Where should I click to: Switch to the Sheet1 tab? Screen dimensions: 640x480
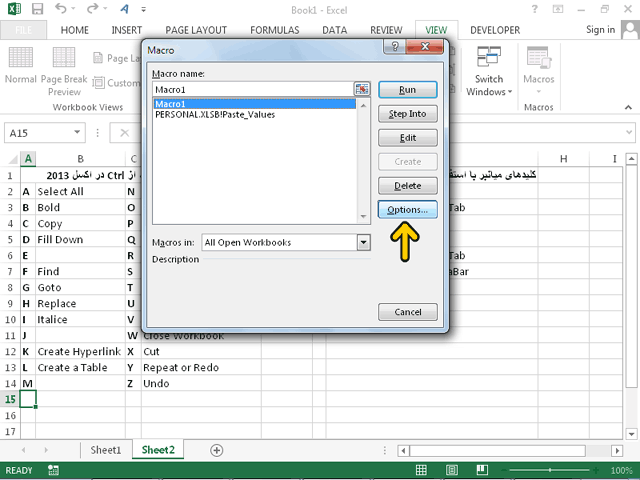point(106,450)
